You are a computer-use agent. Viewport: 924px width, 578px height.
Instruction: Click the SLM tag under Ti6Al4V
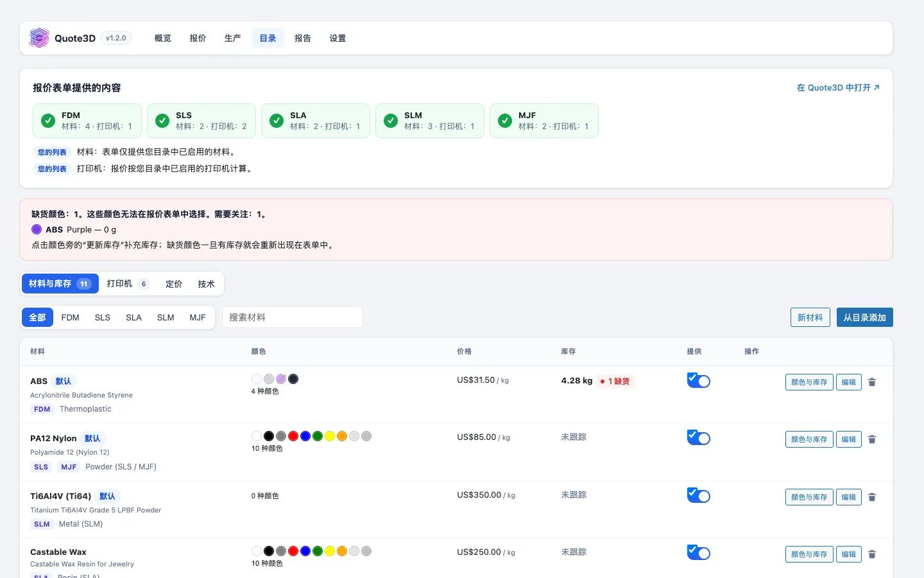(x=42, y=524)
